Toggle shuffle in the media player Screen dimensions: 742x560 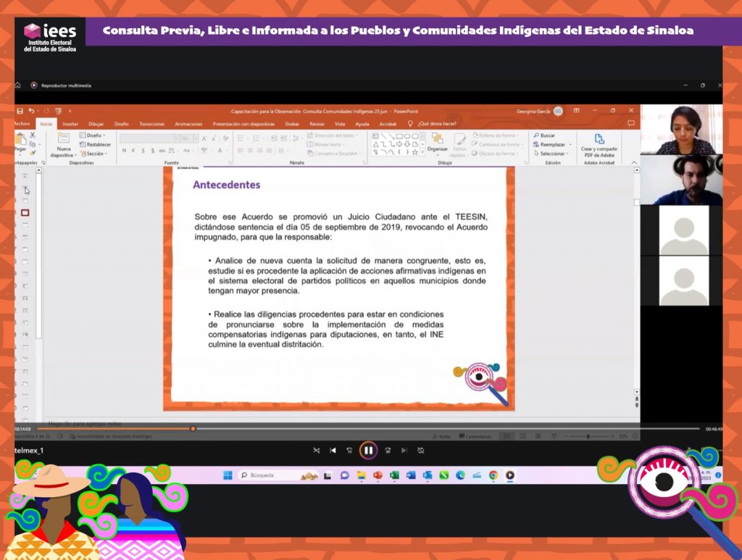point(316,451)
